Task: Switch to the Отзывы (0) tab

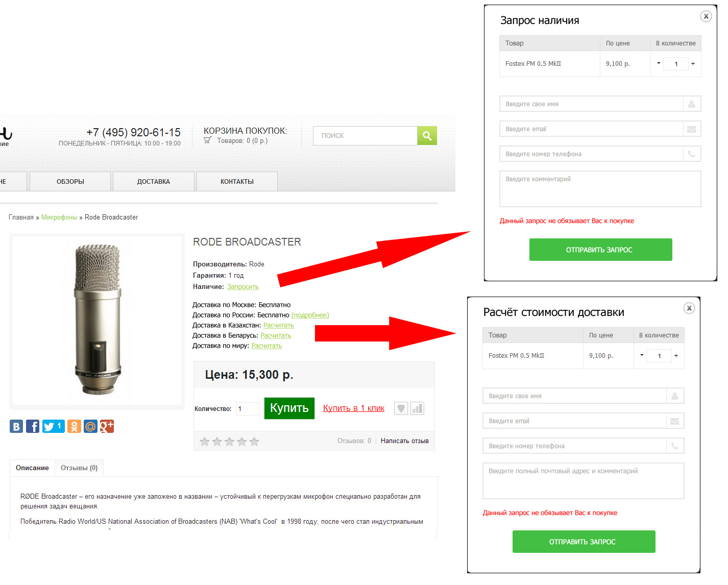Action: (x=79, y=468)
